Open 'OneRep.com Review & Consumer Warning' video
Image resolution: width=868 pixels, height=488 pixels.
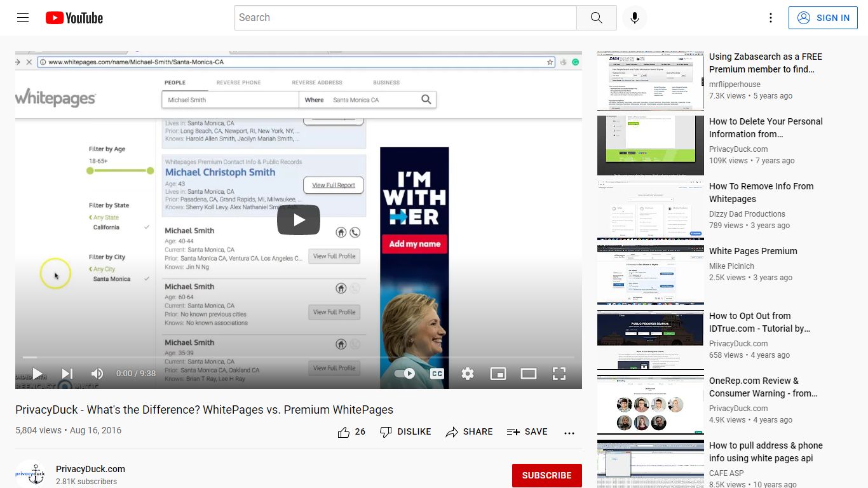pyautogui.click(x=763, y=387)
